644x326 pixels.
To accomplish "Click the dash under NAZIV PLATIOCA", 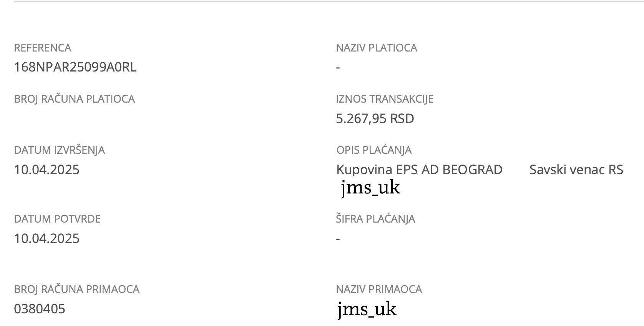I will click(x=338, y=68).
